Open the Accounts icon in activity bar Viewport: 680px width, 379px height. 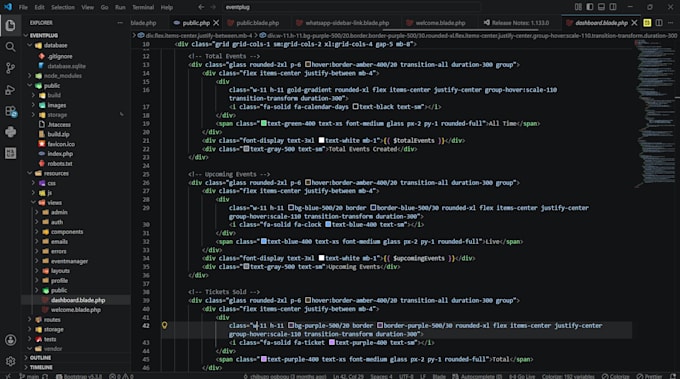tap(10, 340)
